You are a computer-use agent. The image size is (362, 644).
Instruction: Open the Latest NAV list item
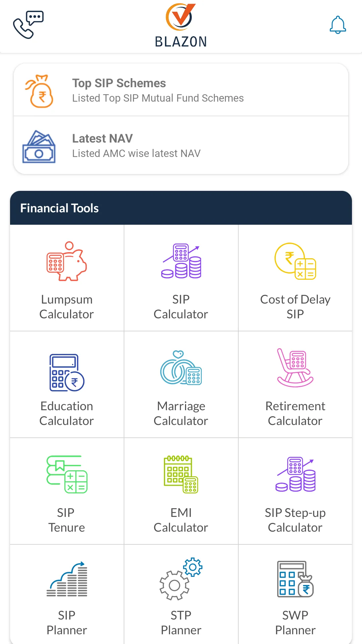181,146
